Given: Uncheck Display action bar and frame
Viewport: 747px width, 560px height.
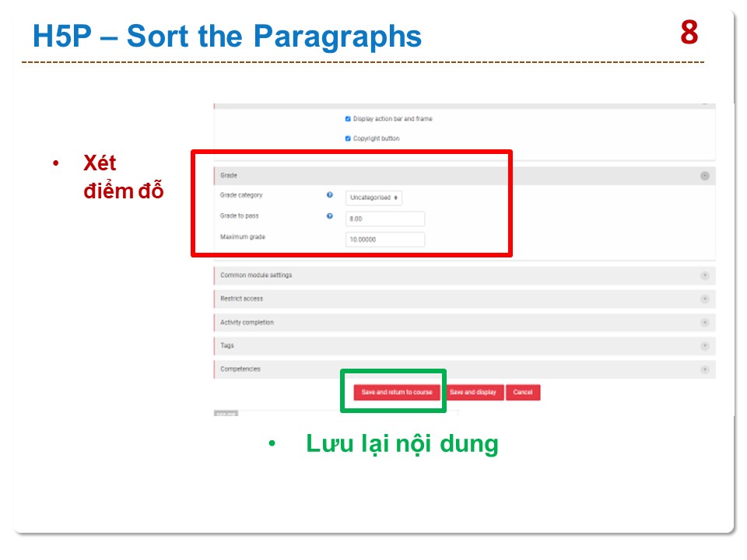Looking at the screenshot, I should tap(348, 119).
